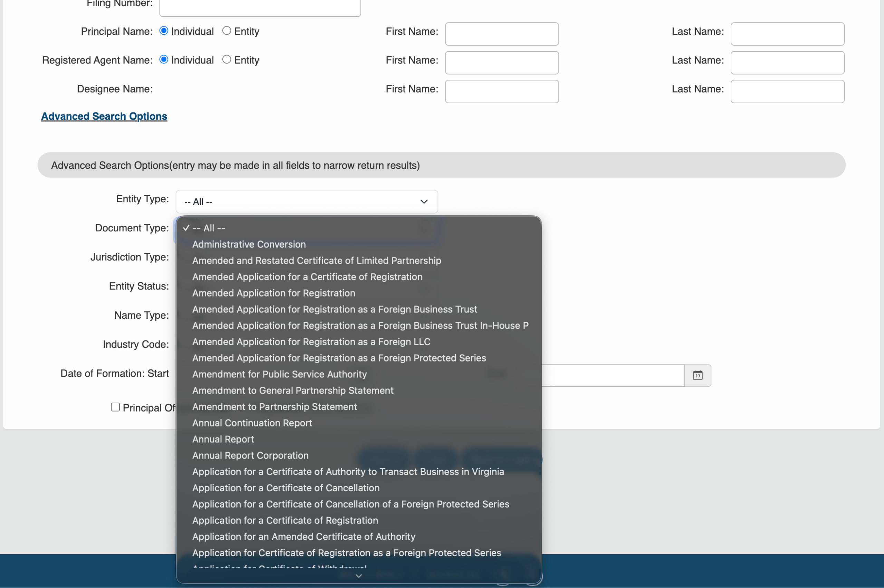Click Designee Last Name field
Viewport: 884px width, 588px height.
(787, 91)
